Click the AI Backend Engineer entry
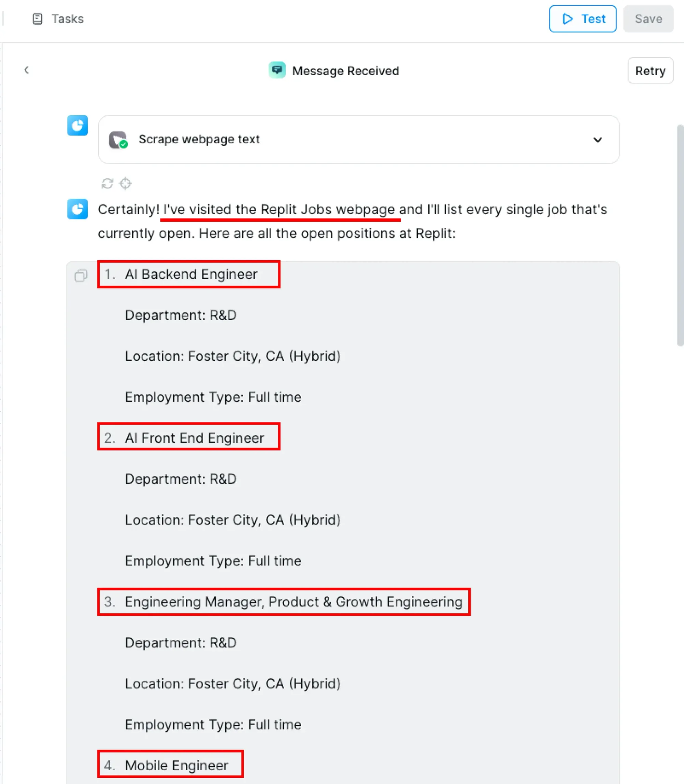Image resolution: width=684 pixels, height=784 pixels. (191, 274)
